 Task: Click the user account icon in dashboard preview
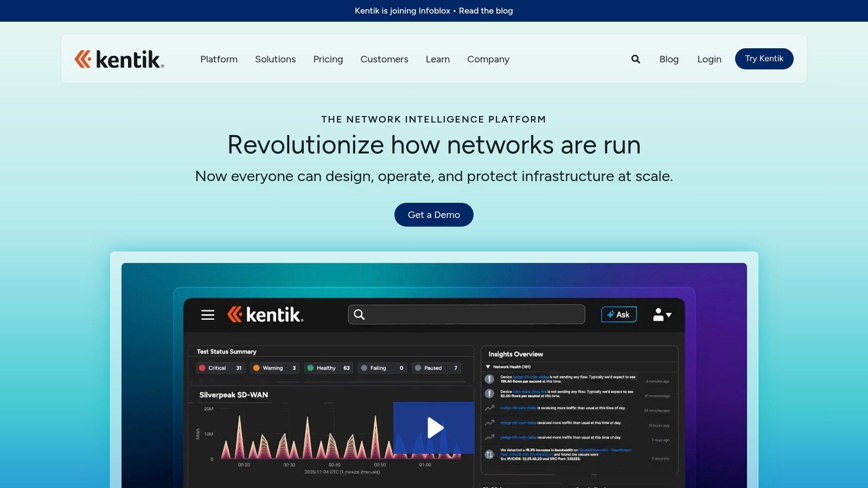(x=662, y=314)
